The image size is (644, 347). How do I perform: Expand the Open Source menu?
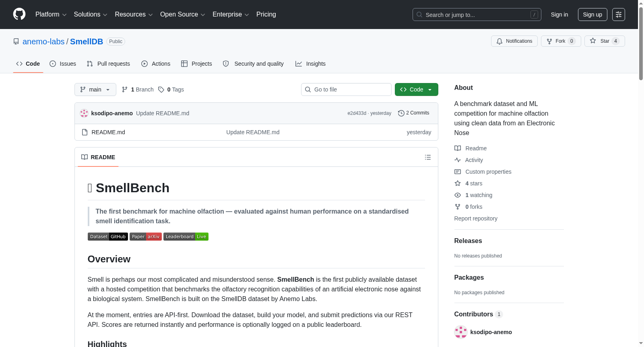coord(183,15)
